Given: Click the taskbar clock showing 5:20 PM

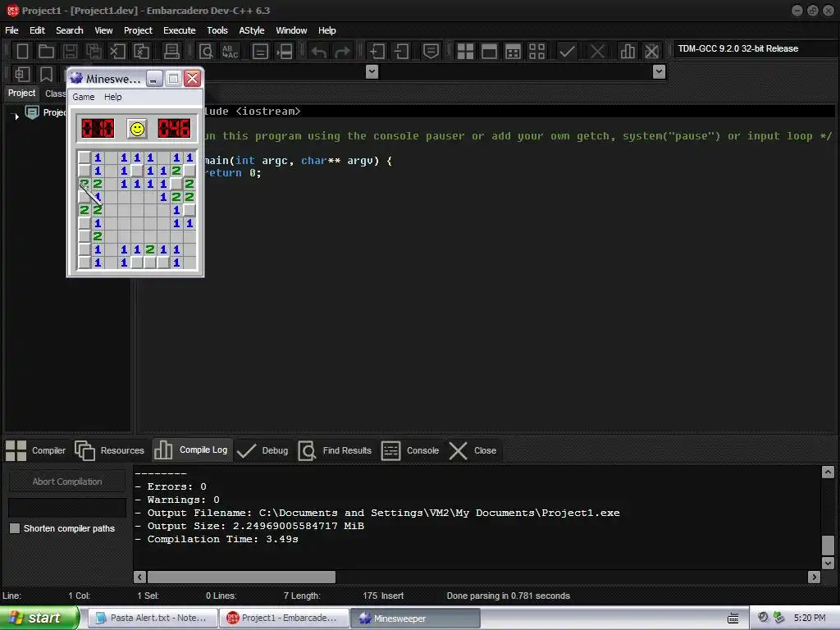Looking at the screenshot, I should 810,618.
